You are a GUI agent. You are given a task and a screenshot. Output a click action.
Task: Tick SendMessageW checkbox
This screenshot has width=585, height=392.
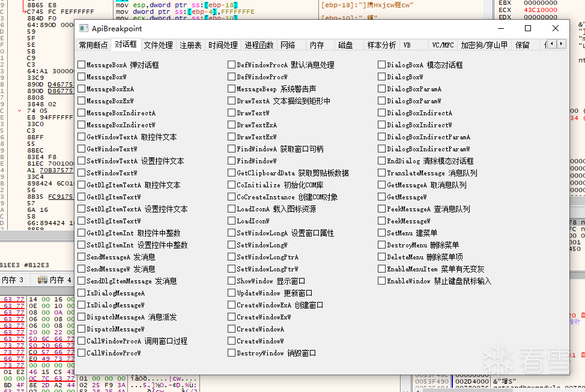(x=81, y=268)
